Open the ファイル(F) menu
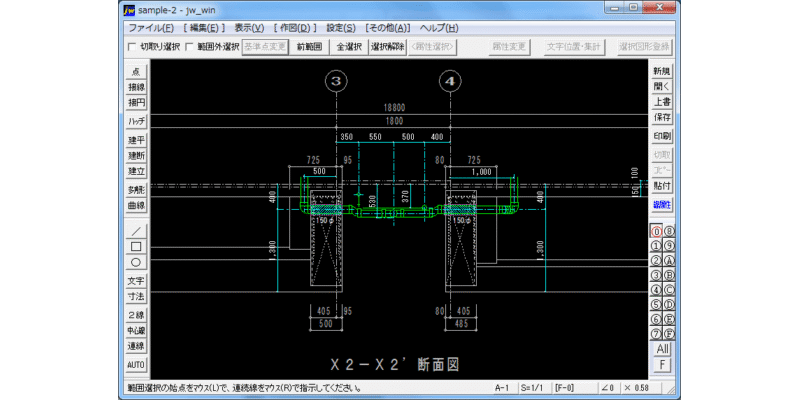Image resolution: width=800 pixels, height=400 pixels. tap(151, 28)
